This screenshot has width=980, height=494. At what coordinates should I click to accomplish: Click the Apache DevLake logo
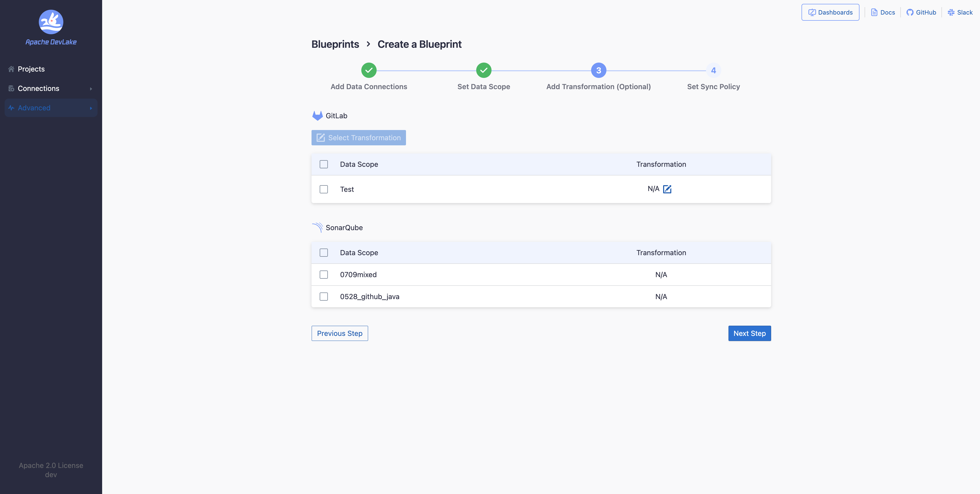(51, 22)
